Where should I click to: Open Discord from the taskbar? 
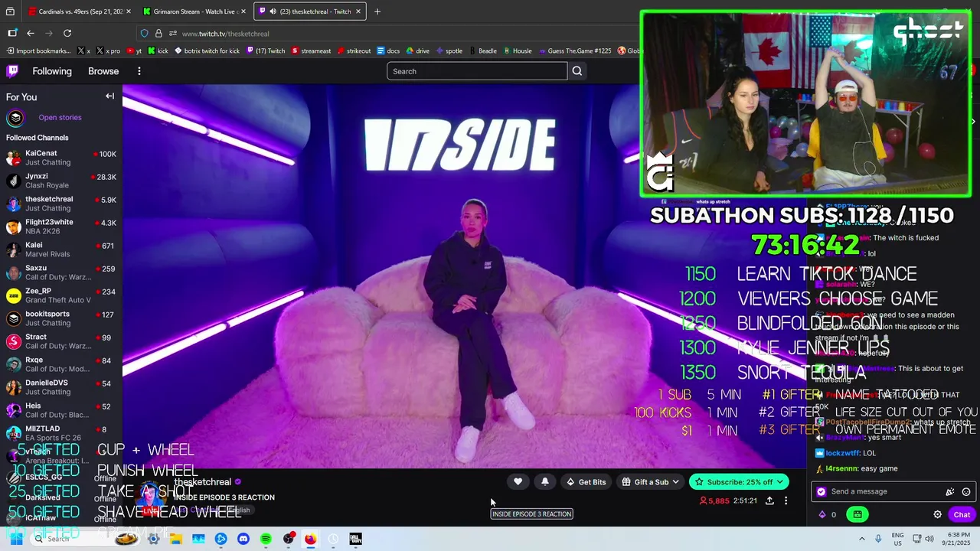pos(243,539)
